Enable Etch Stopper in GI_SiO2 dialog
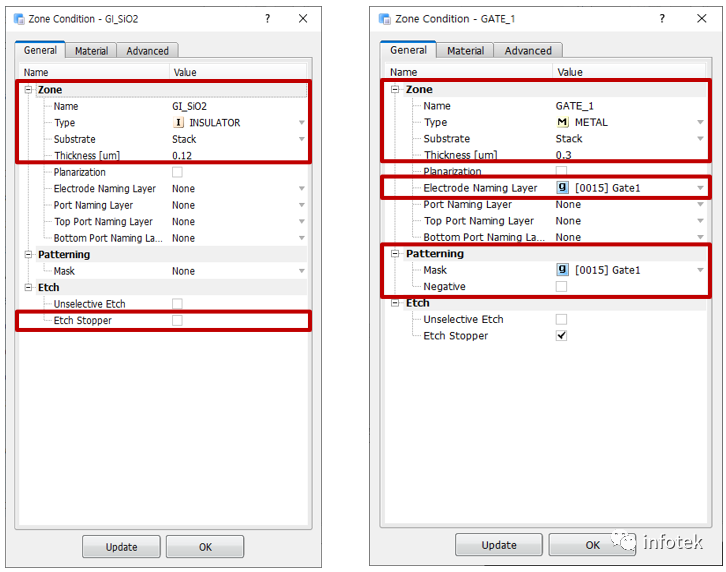The width and height of the screenshot is (726, 572). [177, 321]
